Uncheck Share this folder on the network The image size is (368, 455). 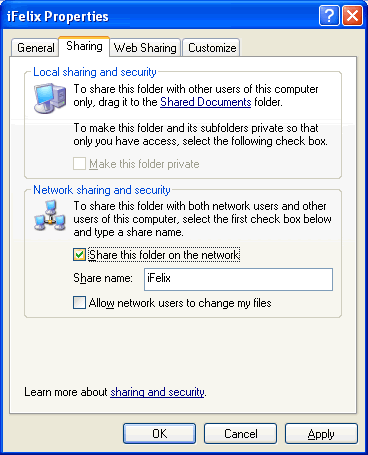coord(79,255)
